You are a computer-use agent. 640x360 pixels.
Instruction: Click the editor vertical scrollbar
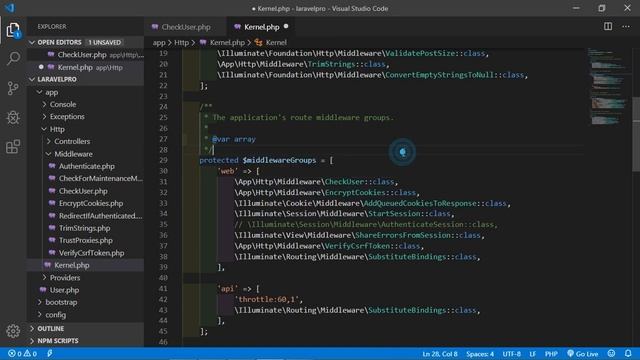636,135
